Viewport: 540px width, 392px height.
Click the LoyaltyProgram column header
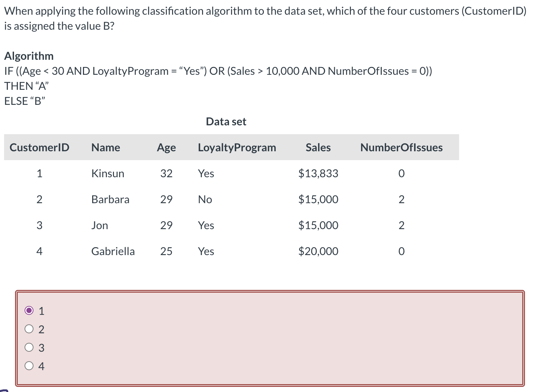coord(237,147)
